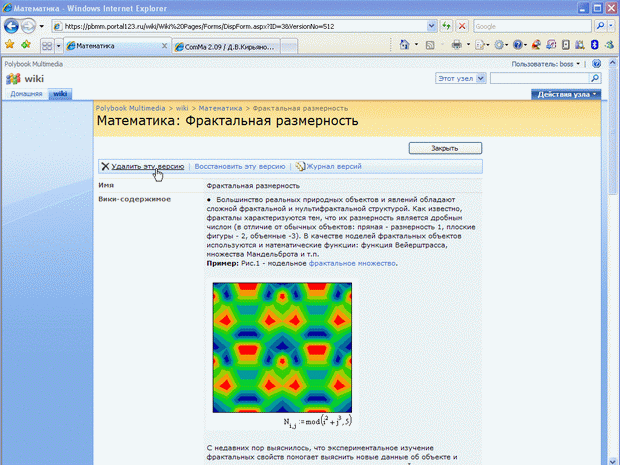Click 'Восстановить эту версию' link
620x465 pixels.
[240, 166]
